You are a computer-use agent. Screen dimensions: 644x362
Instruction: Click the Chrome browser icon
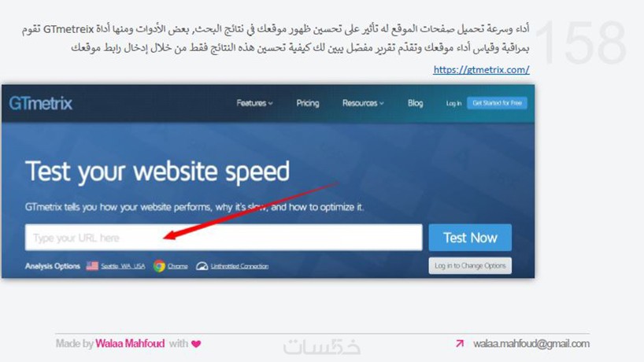[159, 266]
